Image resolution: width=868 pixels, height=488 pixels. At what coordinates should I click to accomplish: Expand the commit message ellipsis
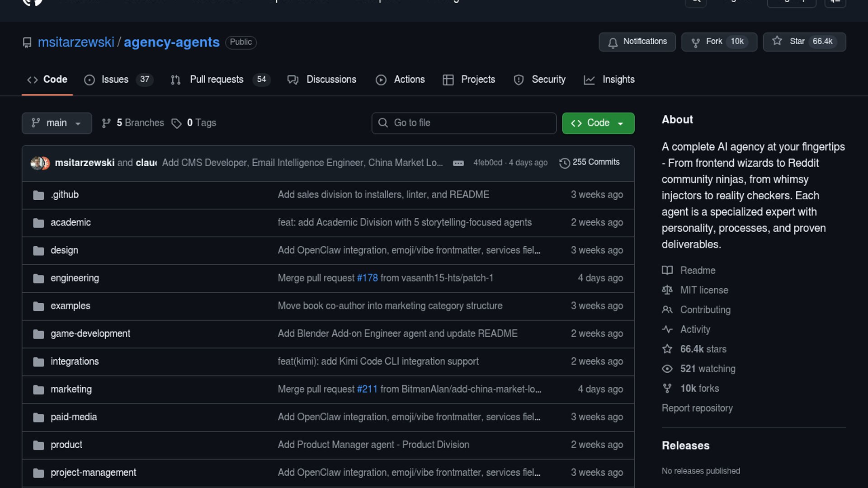(x=458, y=163)
